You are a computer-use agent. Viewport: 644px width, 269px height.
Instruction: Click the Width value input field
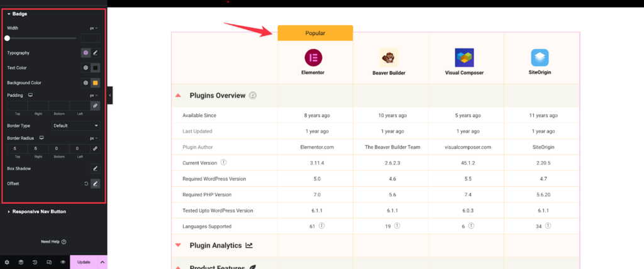click(x=91, y=38)
